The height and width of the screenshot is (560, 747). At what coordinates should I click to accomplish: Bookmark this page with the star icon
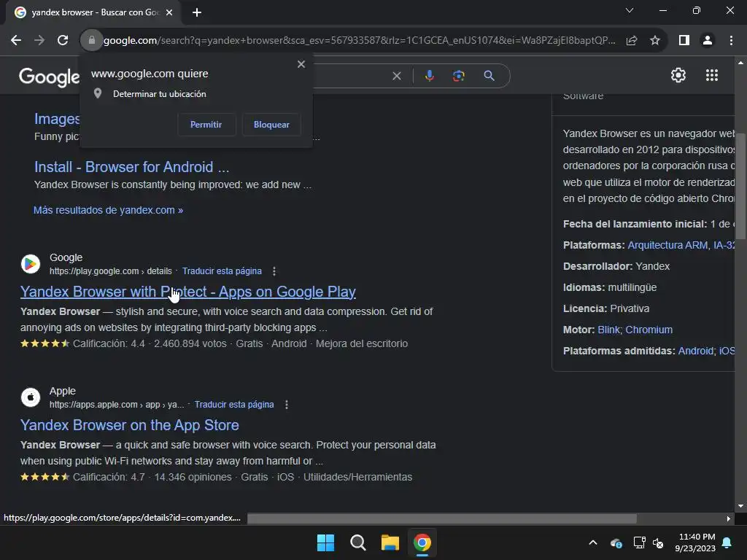(655, 41)
